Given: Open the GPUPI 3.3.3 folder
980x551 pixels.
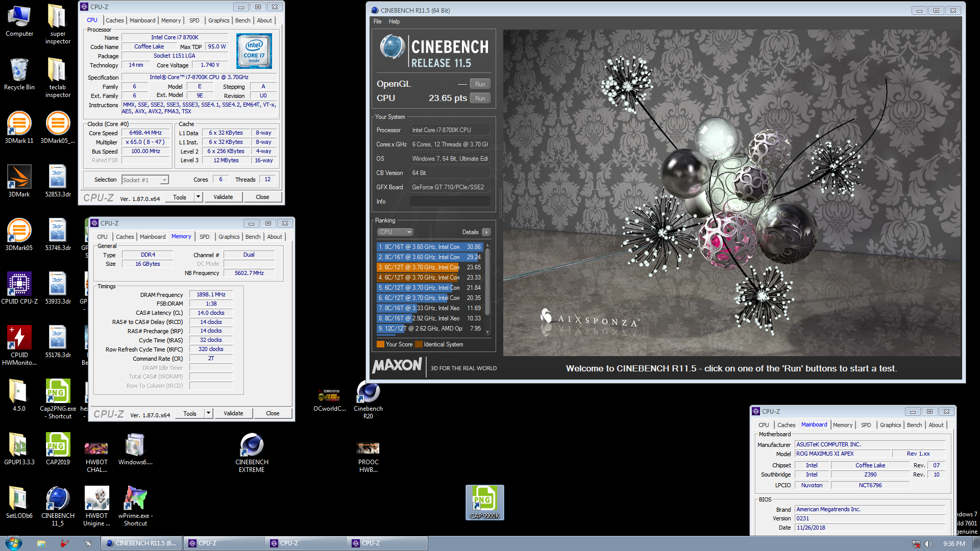Looking at the screenshot, I should [x=19, y=449].
